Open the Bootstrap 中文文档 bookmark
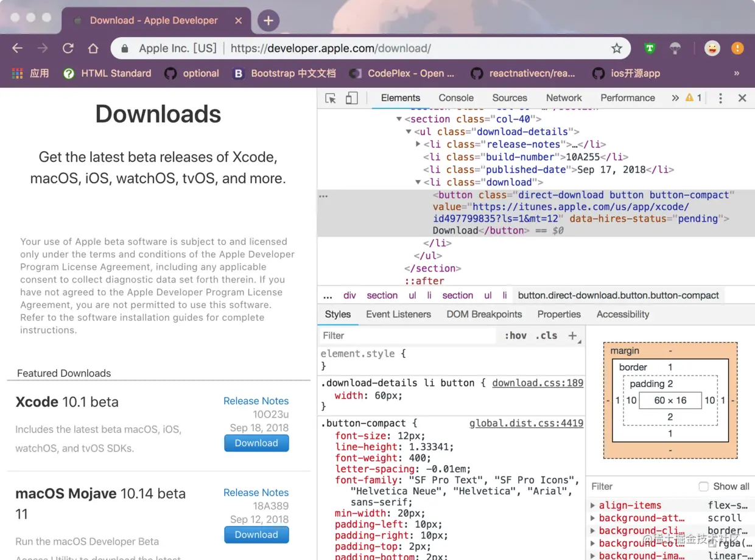The image size is (755, 560). [284, 73]
